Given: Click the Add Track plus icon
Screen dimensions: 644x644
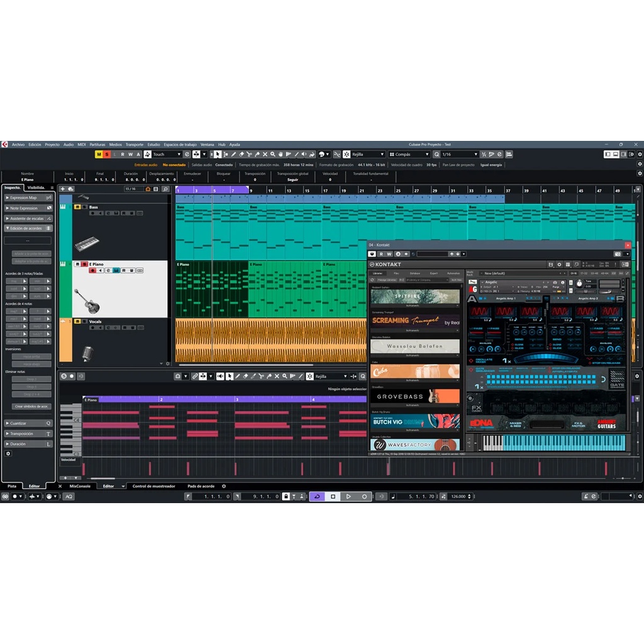Looking at the screenshot, I should tap(63, 189).
